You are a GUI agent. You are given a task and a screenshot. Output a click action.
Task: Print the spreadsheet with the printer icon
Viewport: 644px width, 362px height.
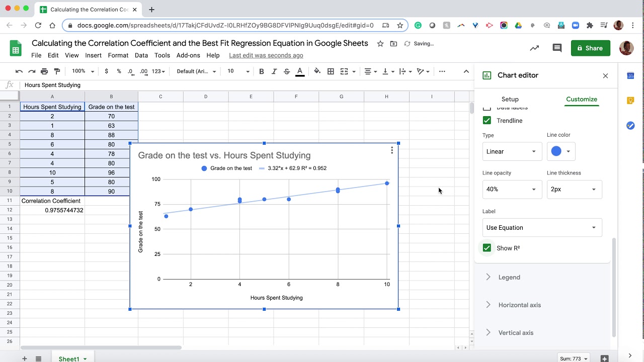(44, 71)
